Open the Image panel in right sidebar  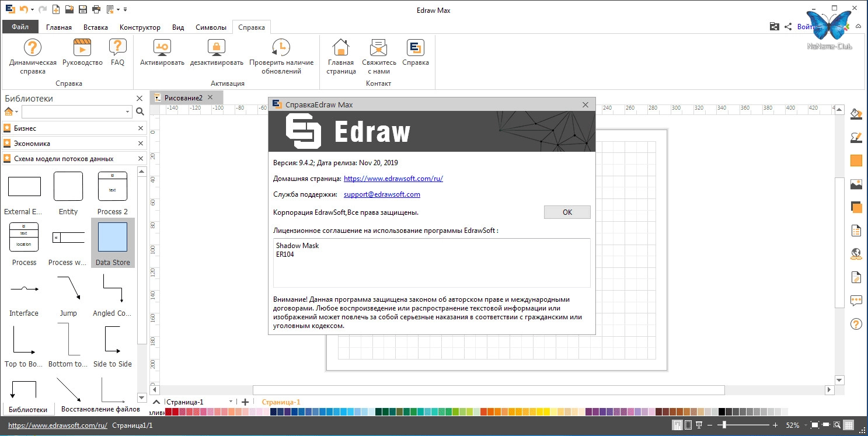(x=856, y=184)
